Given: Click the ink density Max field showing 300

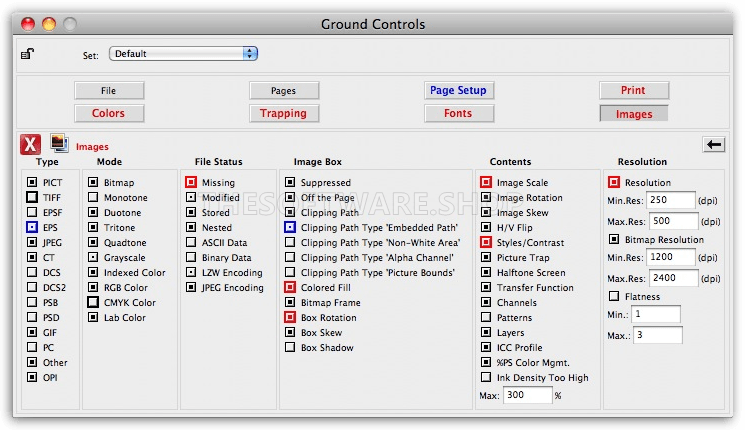Looking at the screenshot, I should coord(527,395).
